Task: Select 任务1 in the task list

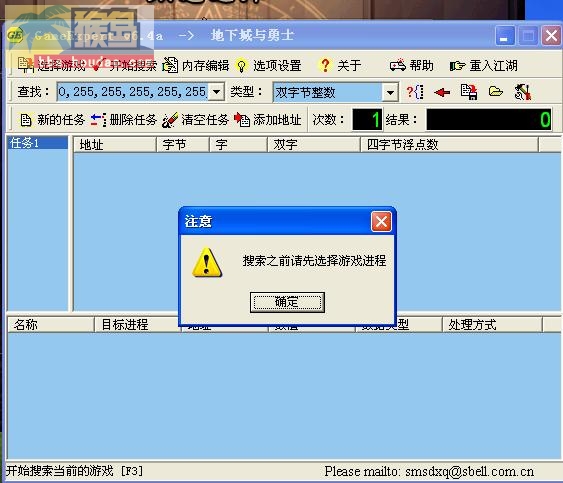Action: [x=37, y=143]
